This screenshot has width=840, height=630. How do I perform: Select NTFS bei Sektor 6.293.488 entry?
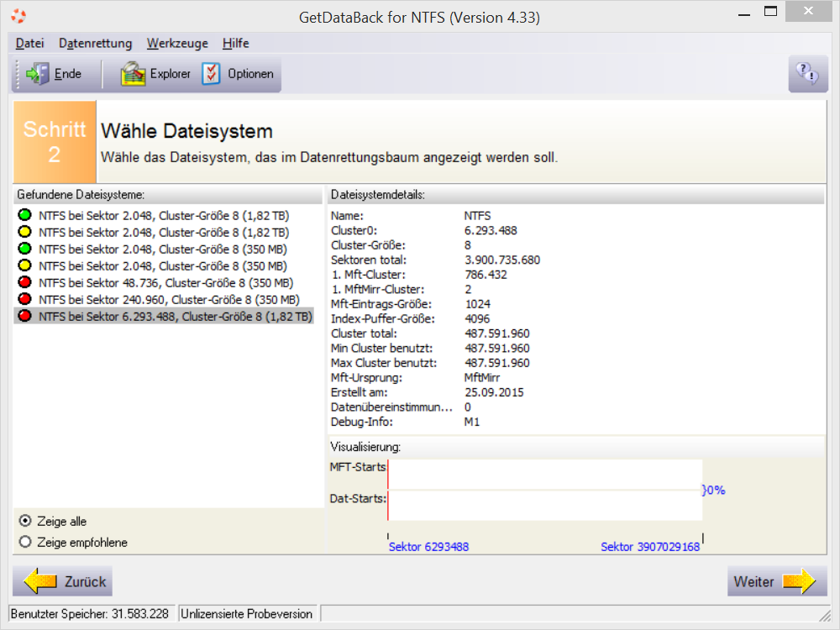point(165,316)
